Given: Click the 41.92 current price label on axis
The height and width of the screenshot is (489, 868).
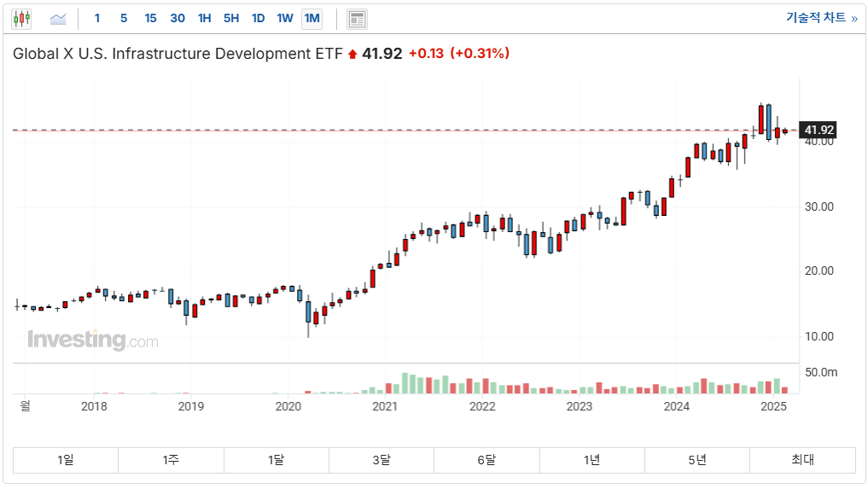Looking at the screenshot, I should coord(818,130).
